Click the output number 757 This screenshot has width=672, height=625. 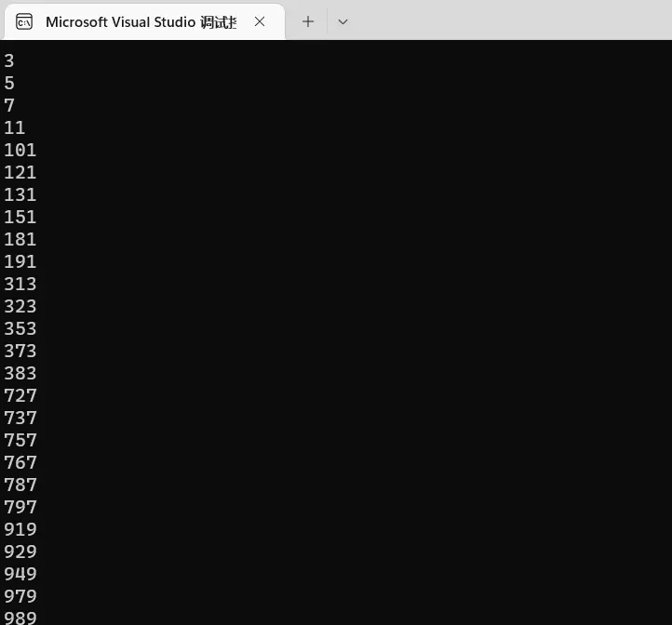(20, 440)
